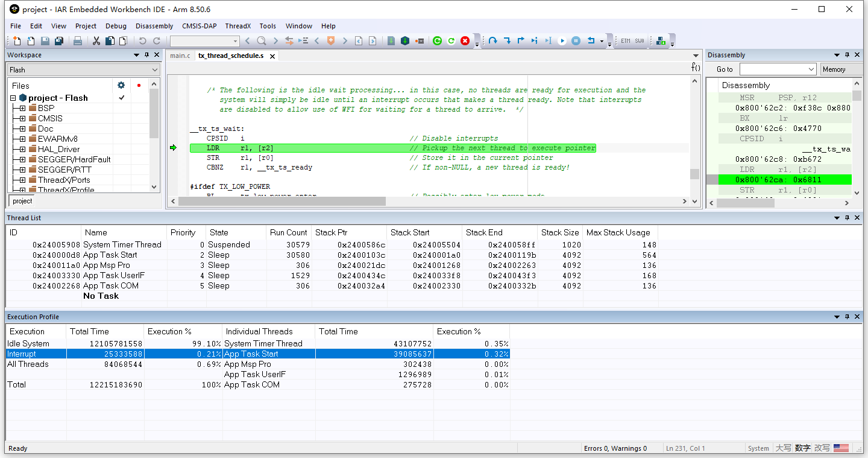Expand the SEGGER/RTT folder node
This screenshot has width=868, height=458.
22,170
